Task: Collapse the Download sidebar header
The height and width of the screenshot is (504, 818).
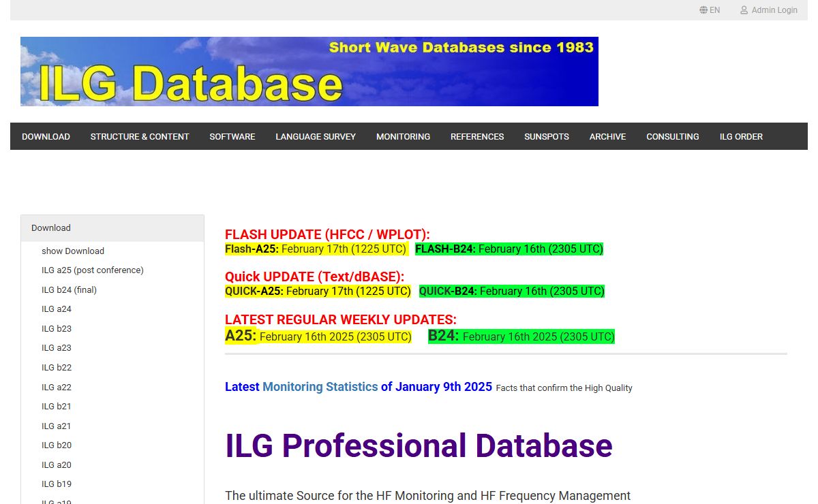Action: tap(112, 228)
